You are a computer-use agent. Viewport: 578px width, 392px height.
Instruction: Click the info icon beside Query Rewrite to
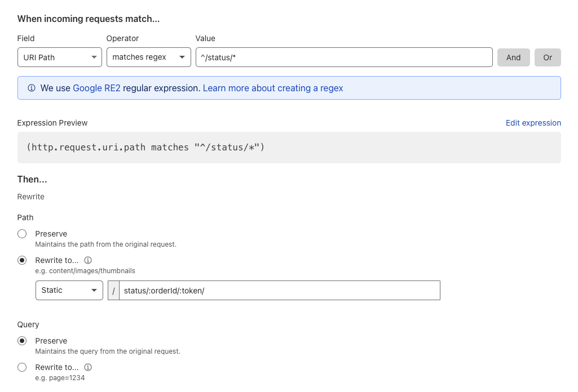point(87,367)
